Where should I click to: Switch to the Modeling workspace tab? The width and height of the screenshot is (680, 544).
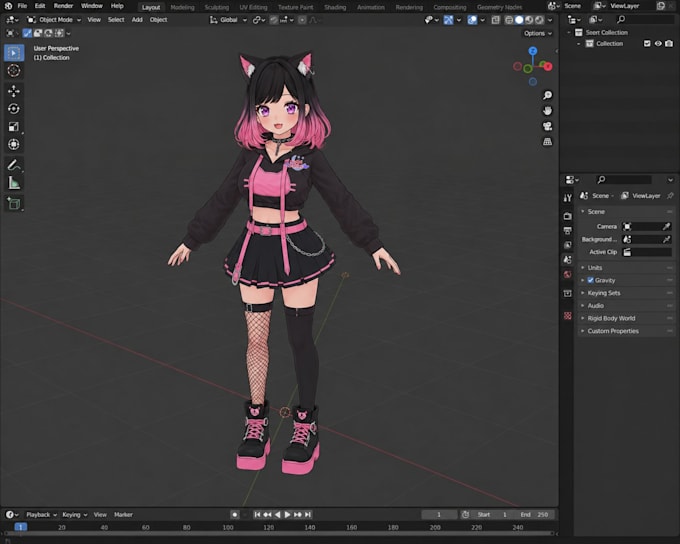pyautogui.click(x=182, y=7)
